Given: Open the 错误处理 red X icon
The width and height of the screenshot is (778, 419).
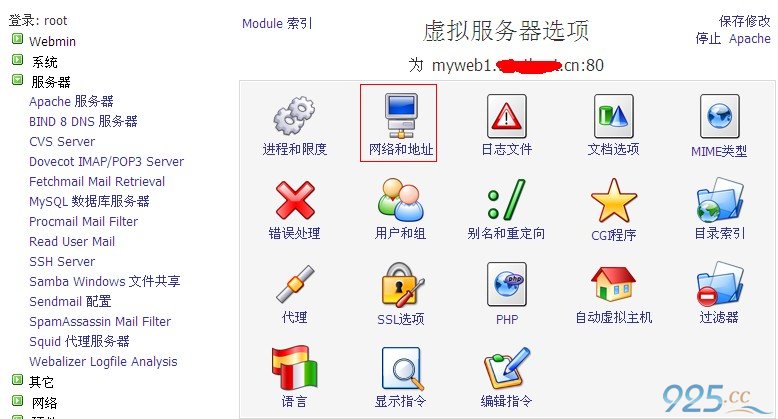Looking at the screenshot, I should tap(295, 200).
